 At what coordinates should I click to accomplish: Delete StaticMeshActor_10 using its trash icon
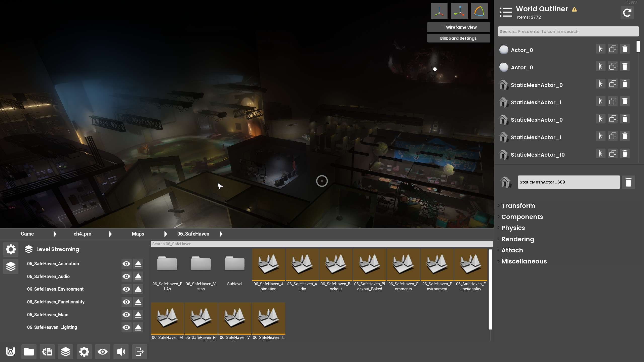625,153
